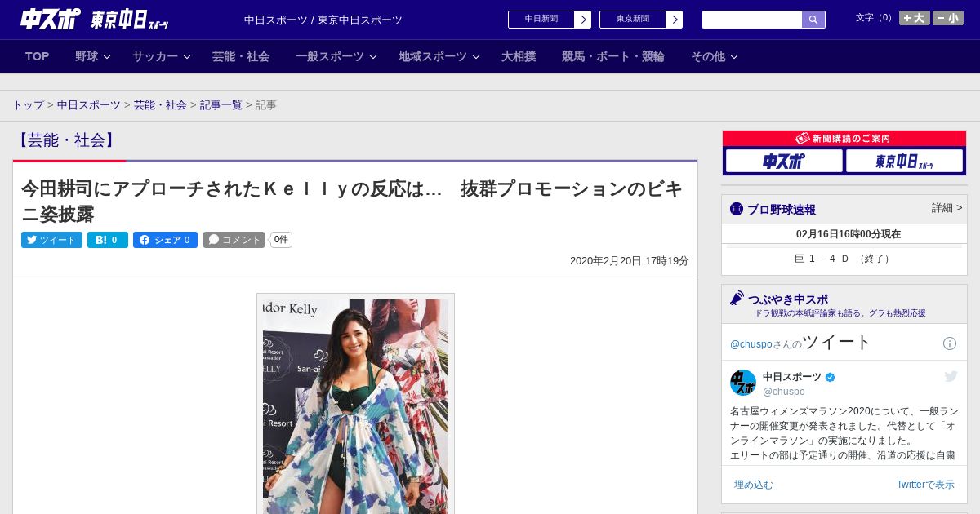980x514 pixels.
Task: Click the 0件 comment count badge
Action: [x=281, y=240]
